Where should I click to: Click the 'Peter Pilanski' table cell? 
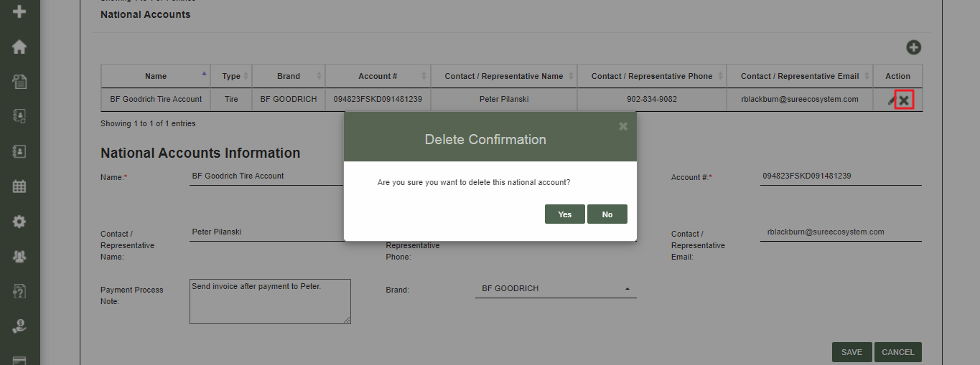coord(504,99)
